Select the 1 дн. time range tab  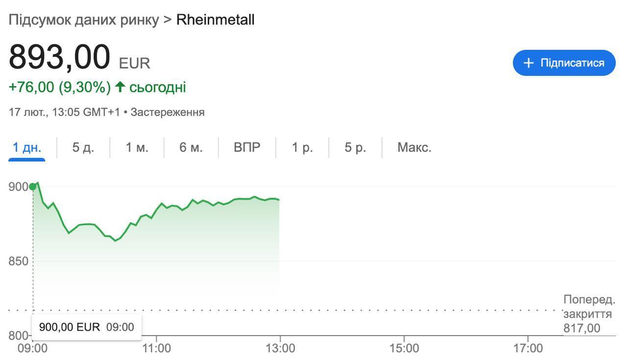click(27, 147)
